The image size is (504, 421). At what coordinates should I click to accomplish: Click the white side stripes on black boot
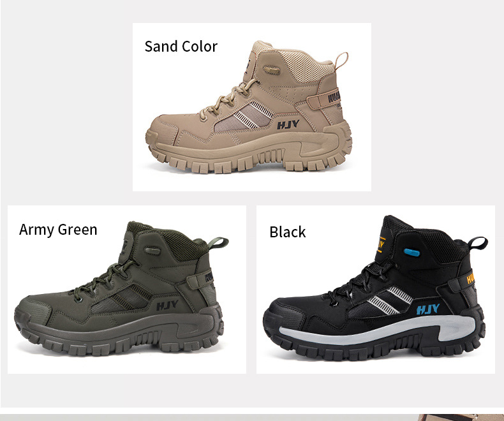click(x=389, y=300)
